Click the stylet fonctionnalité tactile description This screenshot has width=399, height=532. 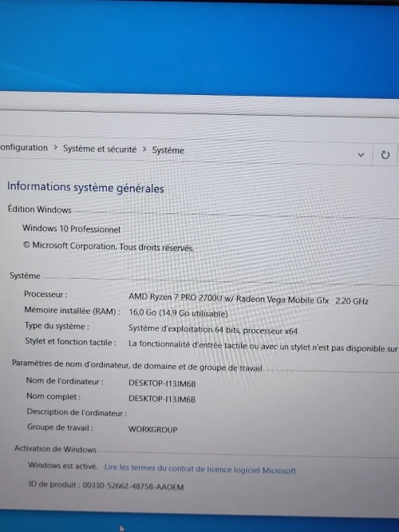(263, 347)
